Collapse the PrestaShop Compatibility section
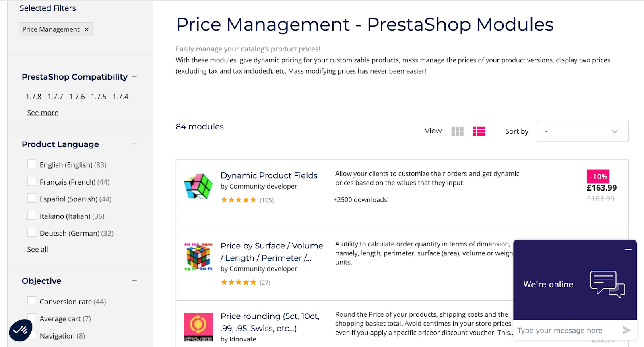 coord(134,76)
